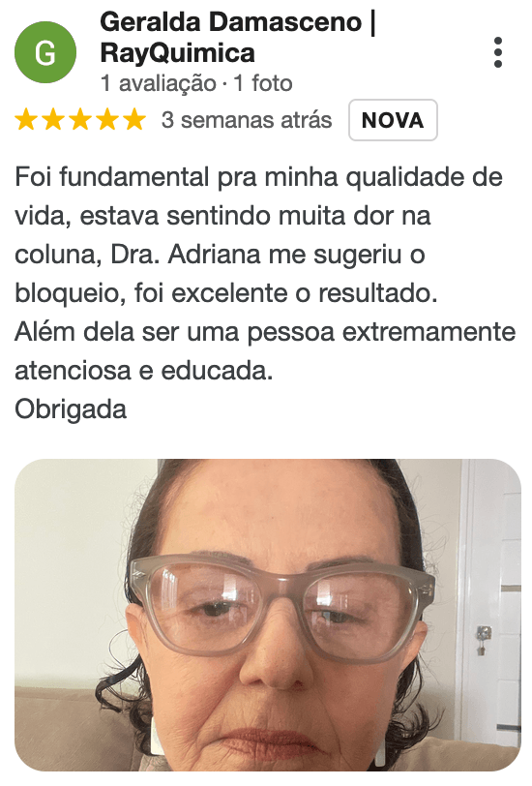Click the RayQuimica part of the name
The width and height of the screenshot is (532, 786).
177,52
